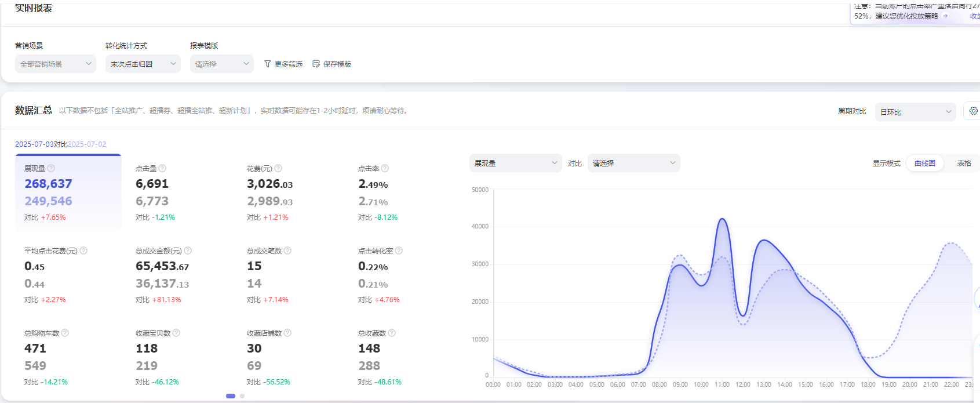Click 更多筛选 filter button

coord(283,64)
